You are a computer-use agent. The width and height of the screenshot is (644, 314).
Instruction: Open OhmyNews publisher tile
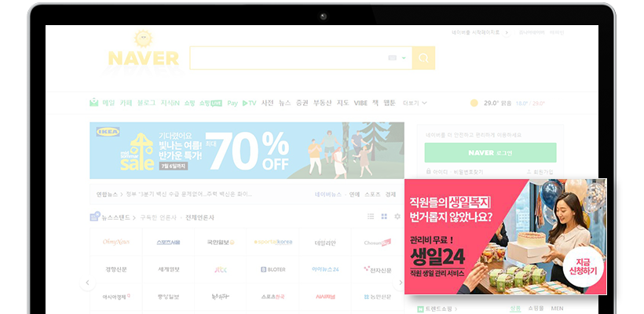click(x=116, y=242)
